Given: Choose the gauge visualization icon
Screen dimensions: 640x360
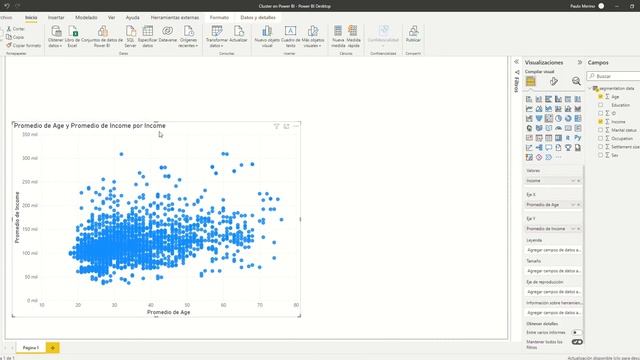Looking at the screenshot, I should tap(558, 128).
